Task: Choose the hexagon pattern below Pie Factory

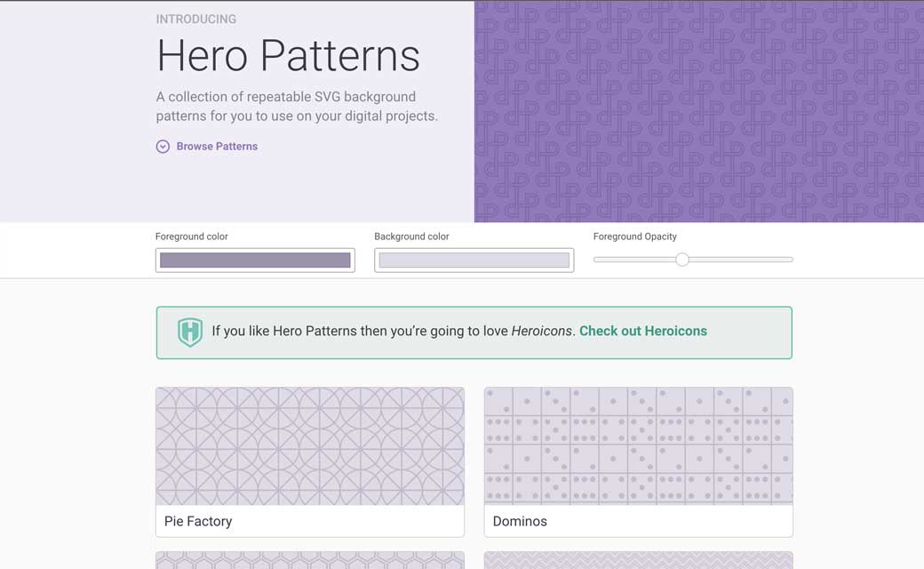Action: pos(309,560)
